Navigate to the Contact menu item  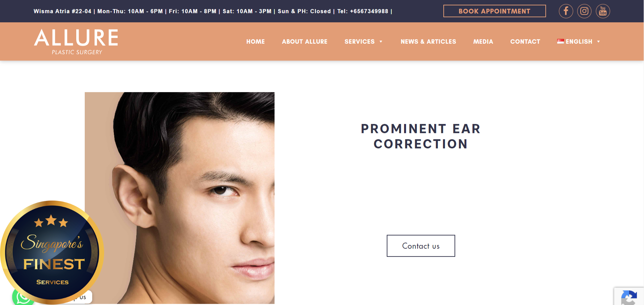coord(525,42)
